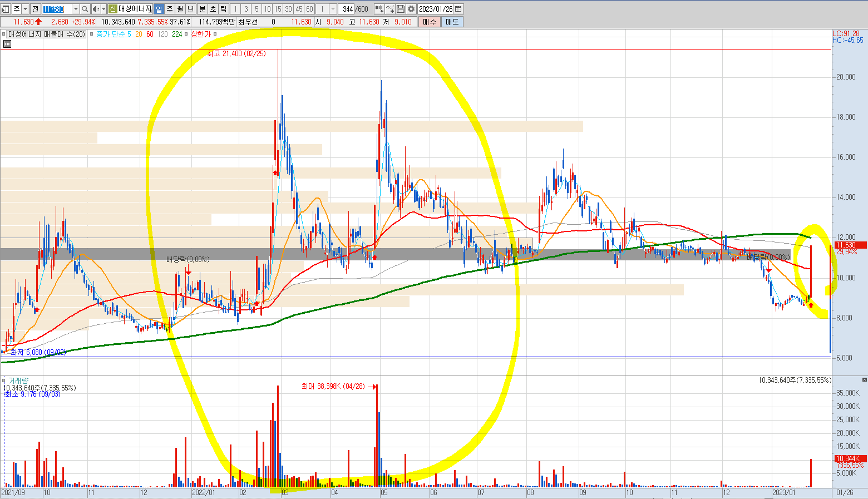This screenshot has height=499, width=868.
Task: Select the 60 interval button
Action: coord(309,9)
